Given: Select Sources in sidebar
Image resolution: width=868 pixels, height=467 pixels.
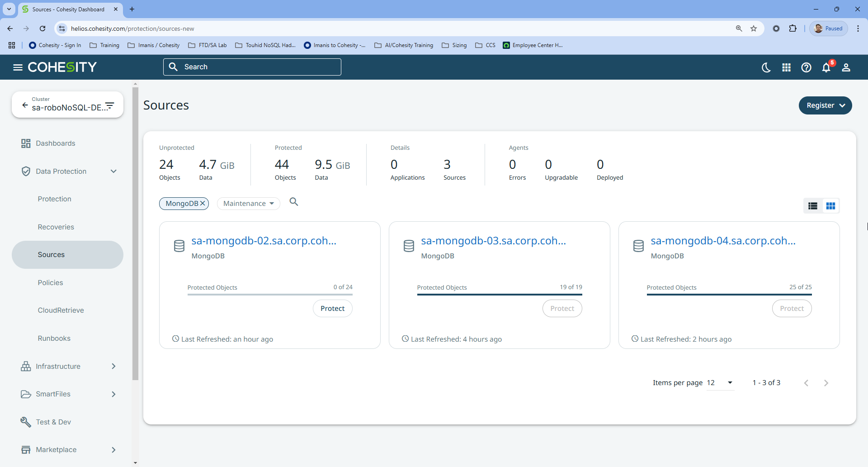Looking at the screenshot, I should click(x=67, y=255).
